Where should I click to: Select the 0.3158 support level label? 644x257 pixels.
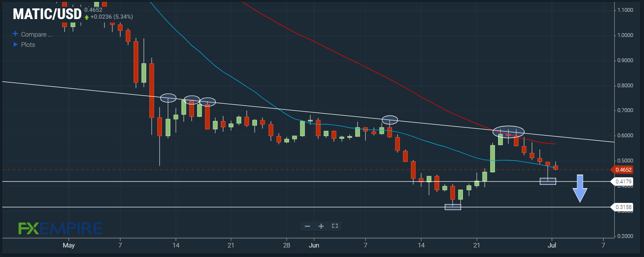623,207
